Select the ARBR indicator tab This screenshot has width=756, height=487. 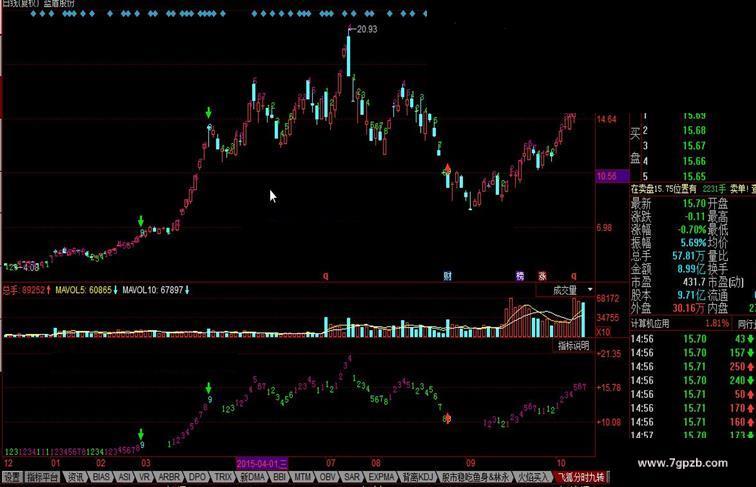click(x=169, y=477)
